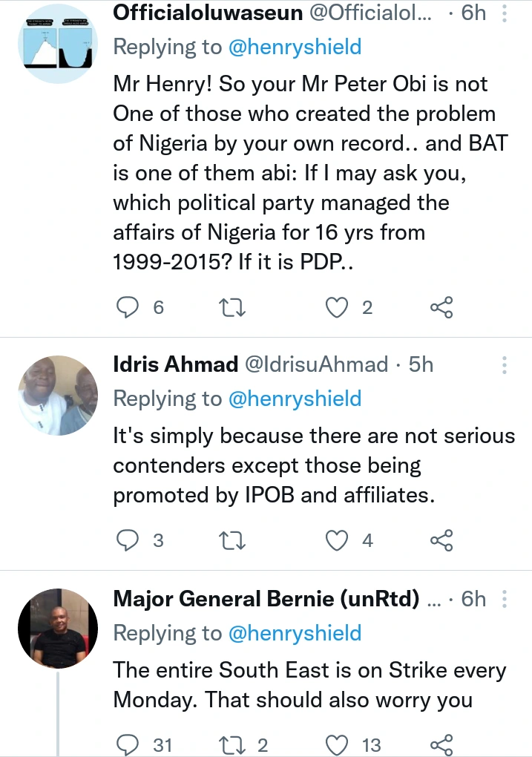The image size is (532, 757).
Task: Reply to Idris Ahmad's tweet
Action: tap(129, 541)
